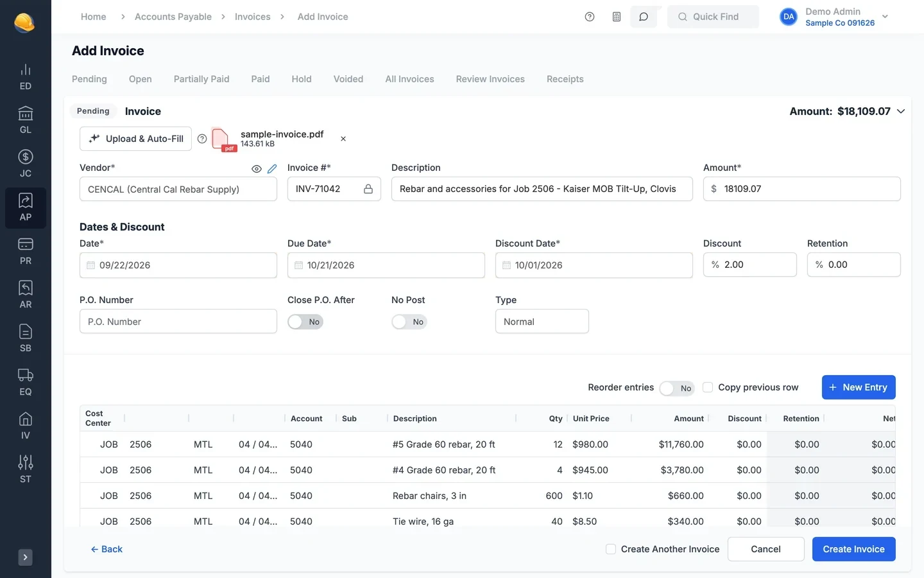Click the Create Invoice button

854,549
